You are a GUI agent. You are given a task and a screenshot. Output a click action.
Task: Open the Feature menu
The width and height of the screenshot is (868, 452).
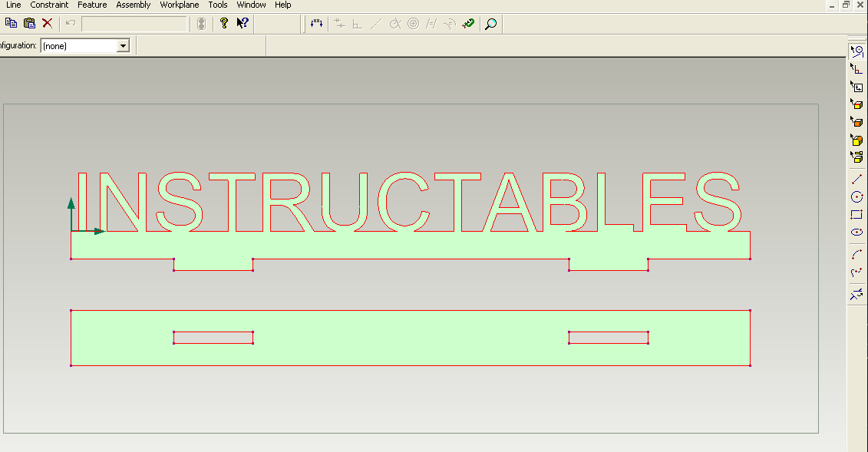click(92, 5)
